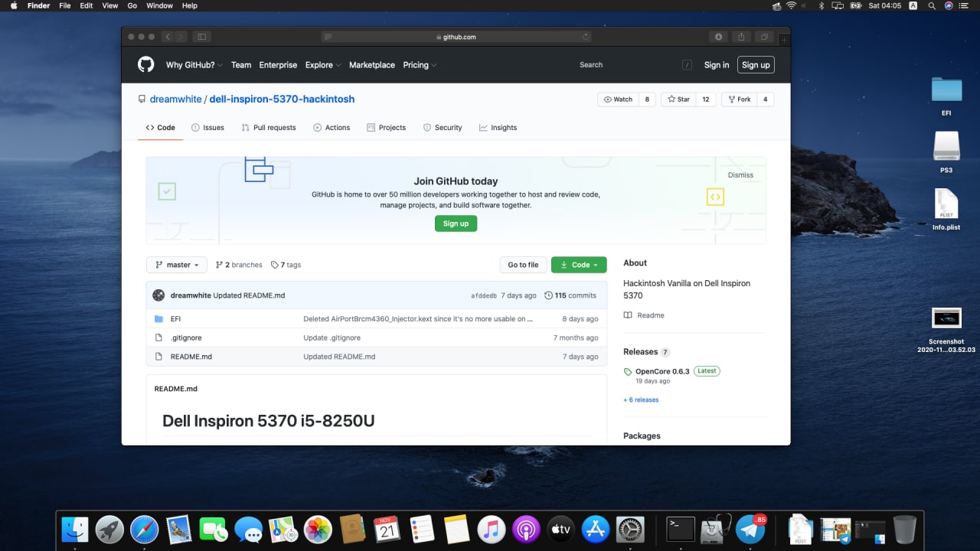Show Safari downloads
Viewport: 980px width, 551px height.
(718, 37)
